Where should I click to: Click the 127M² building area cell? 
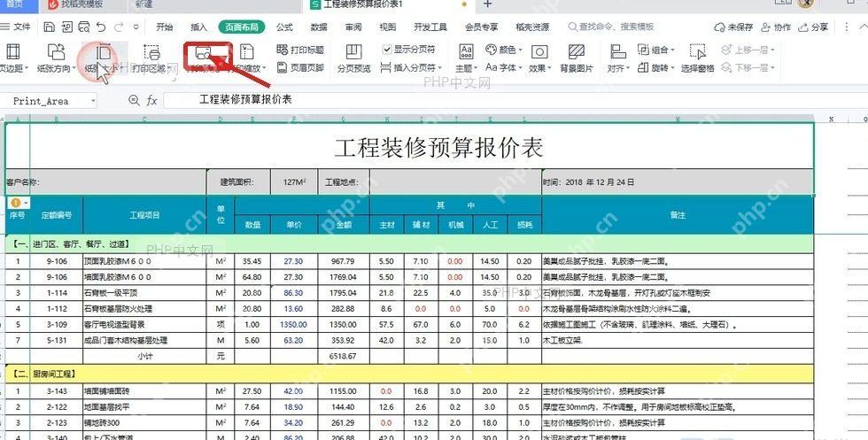pos(294,182)
